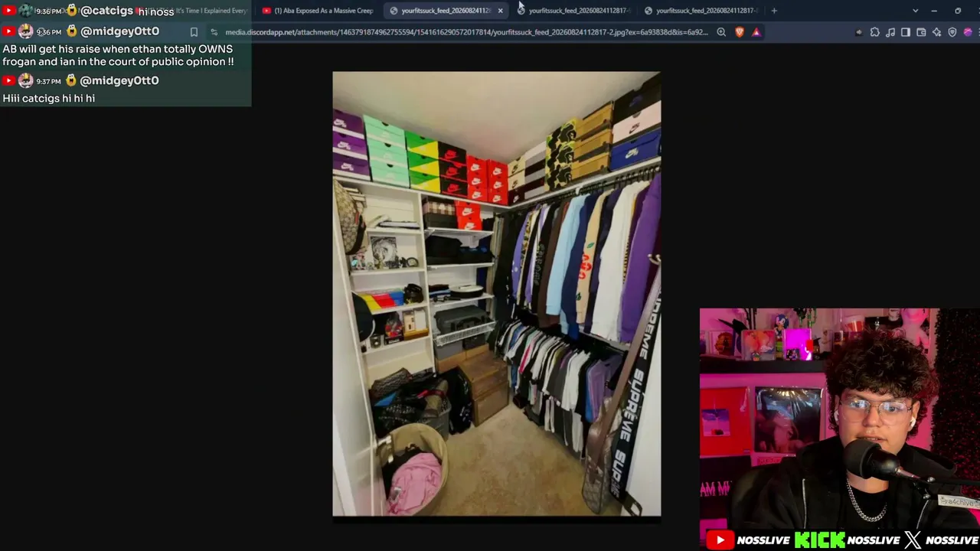Switch to the last yourfitssuck_feed tab
980x551 pixels.
pyautogui.click(x=701, y=11)
